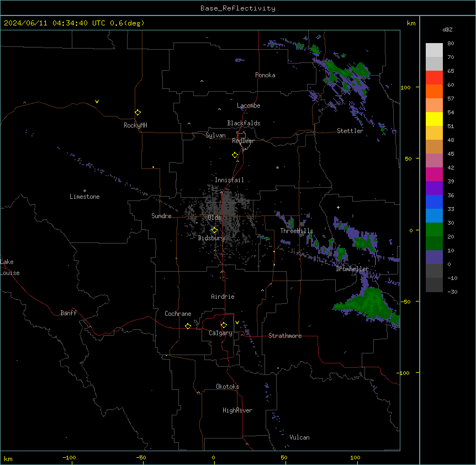476x465 pixels.
Task: Click the Banff town label
Action: (68, 313)
